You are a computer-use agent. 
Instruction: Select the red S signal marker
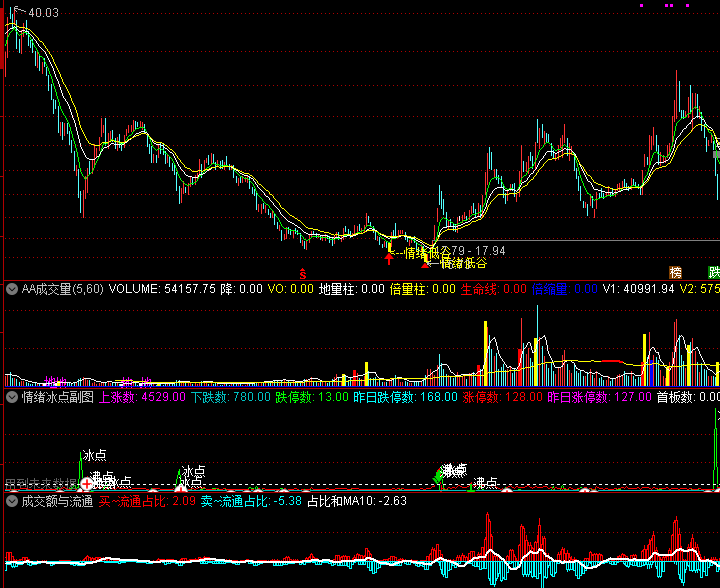[x=303, y=274]
